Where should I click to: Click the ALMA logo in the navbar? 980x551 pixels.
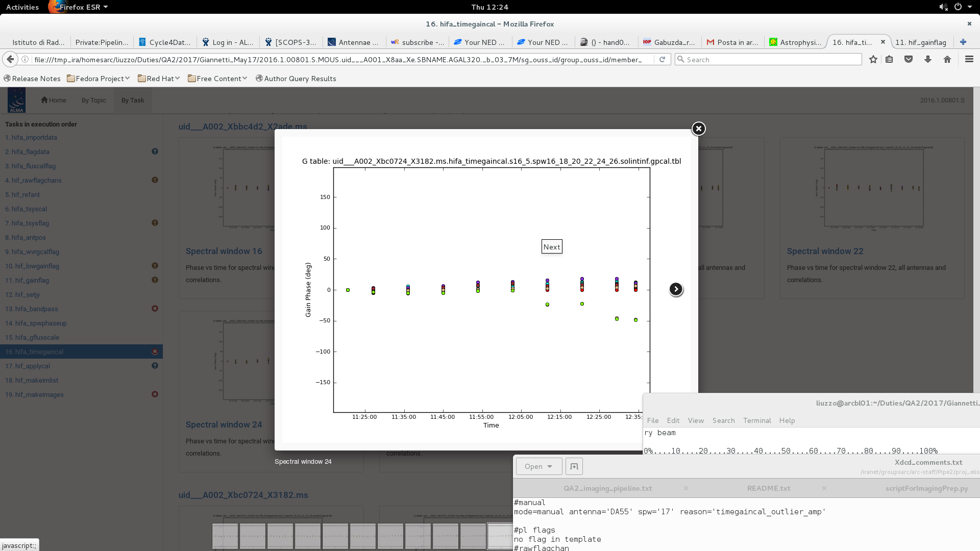click(16, 100)
